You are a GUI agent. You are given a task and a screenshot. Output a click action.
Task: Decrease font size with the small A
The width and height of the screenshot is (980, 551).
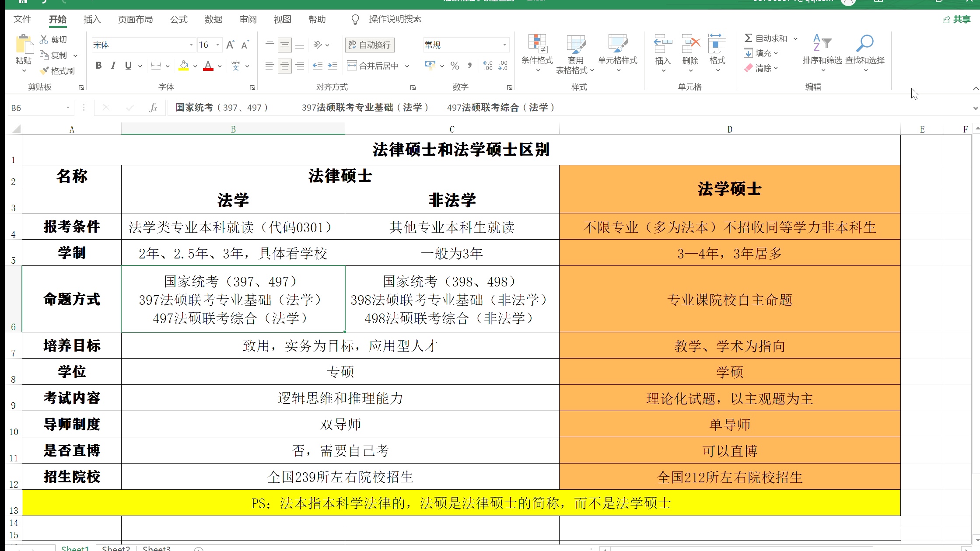pos(245,45)
